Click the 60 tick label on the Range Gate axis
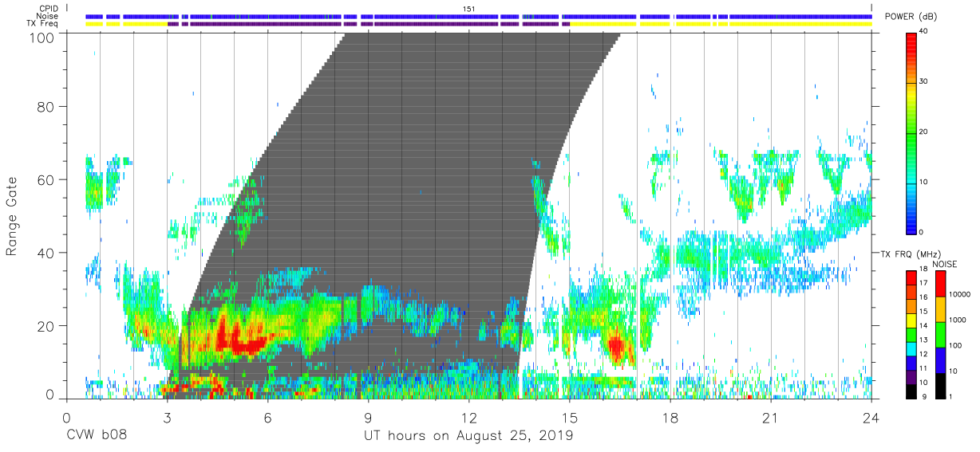The image size is (980, 452). (x=46, y=180)
